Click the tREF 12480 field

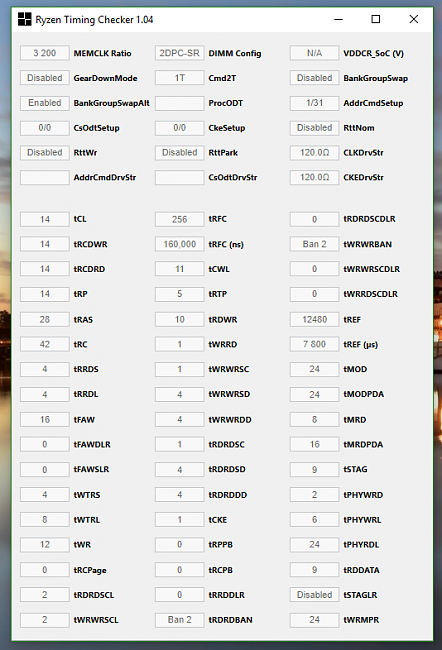click(x=314, y=320)
